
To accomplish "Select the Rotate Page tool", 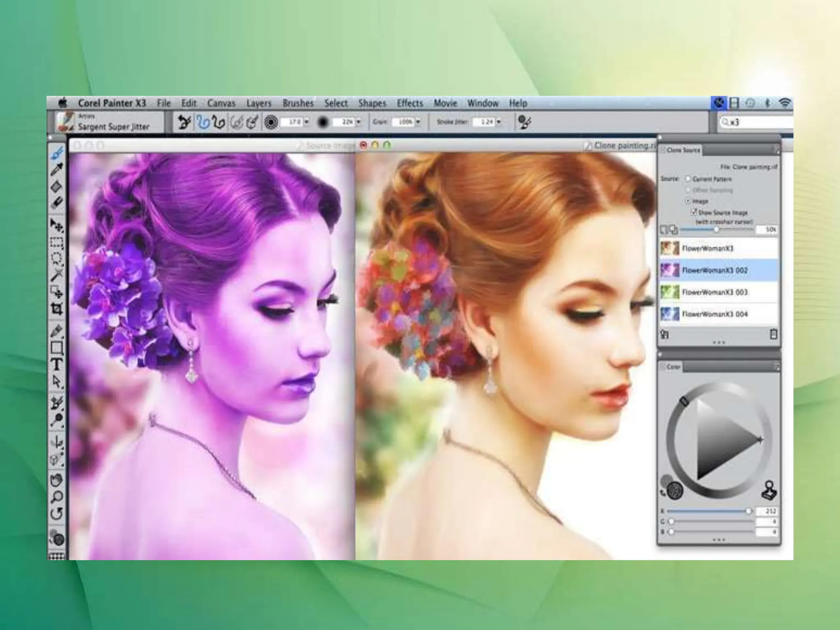I will (x=57, y=514).
